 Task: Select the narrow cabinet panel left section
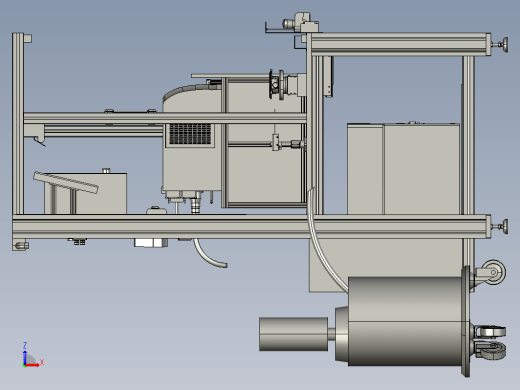click(x=366, y=169)
